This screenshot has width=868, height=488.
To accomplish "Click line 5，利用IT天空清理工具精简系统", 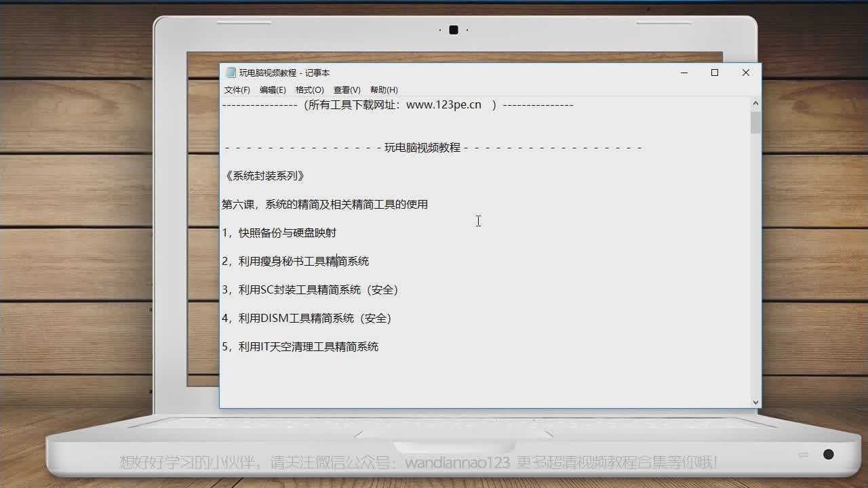I will click(300, 346).
